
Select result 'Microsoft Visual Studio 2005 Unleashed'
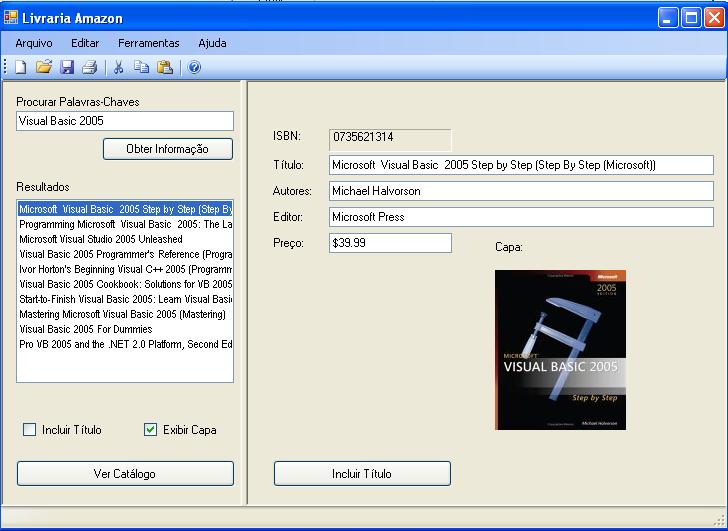pyautogui.click(x=125, y=239)
